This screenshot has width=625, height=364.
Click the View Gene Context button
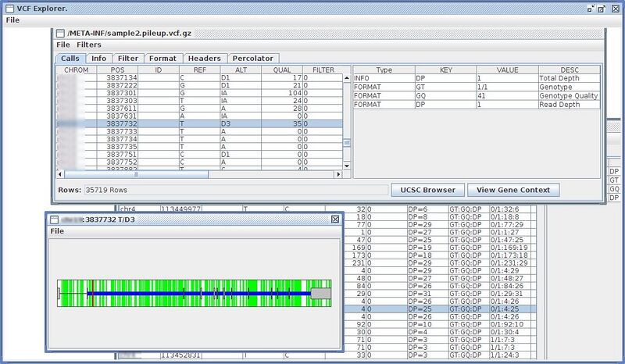(513, 190)
